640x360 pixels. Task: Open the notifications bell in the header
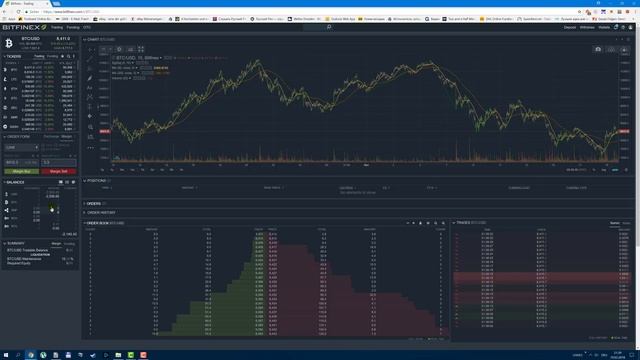click(616, 27)
